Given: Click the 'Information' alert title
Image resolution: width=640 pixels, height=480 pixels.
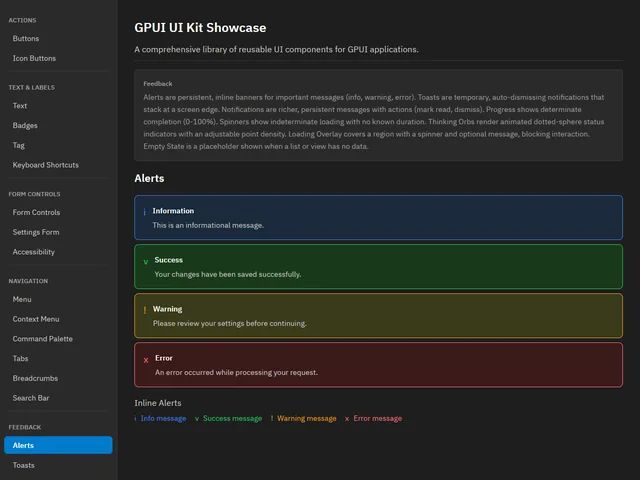Looking at the screenshot, I should [173, 211].
